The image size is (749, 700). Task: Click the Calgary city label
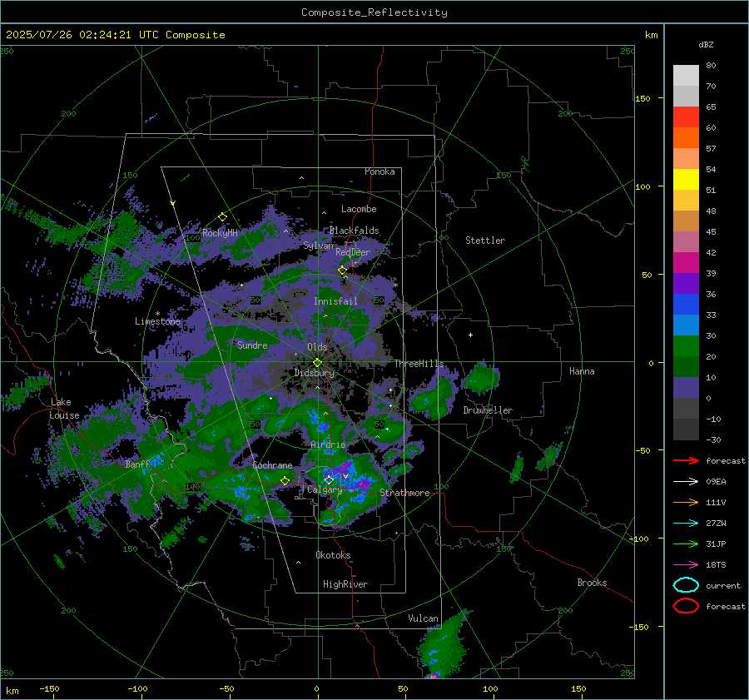325,489
